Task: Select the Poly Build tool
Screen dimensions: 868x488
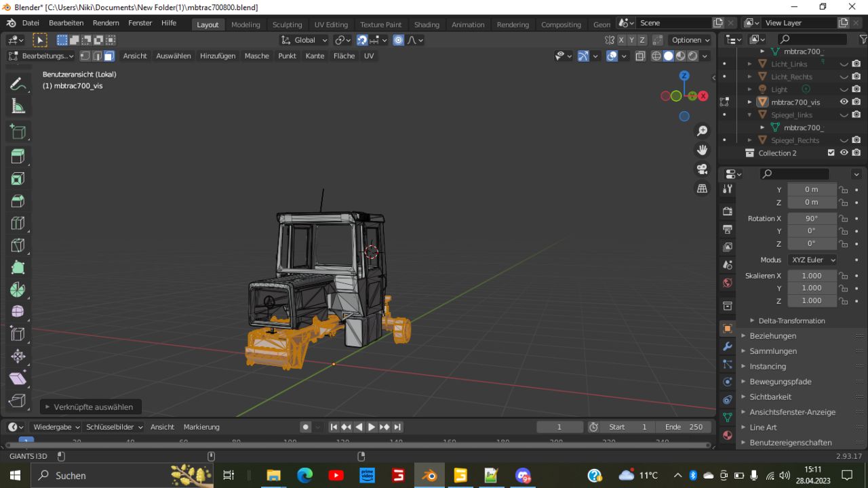Action: (x=18, y=268)
